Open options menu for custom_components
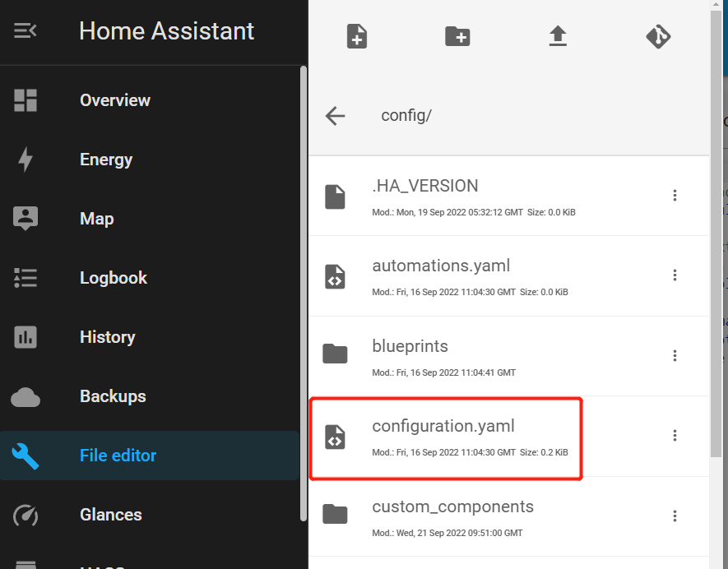 [675, 516]
